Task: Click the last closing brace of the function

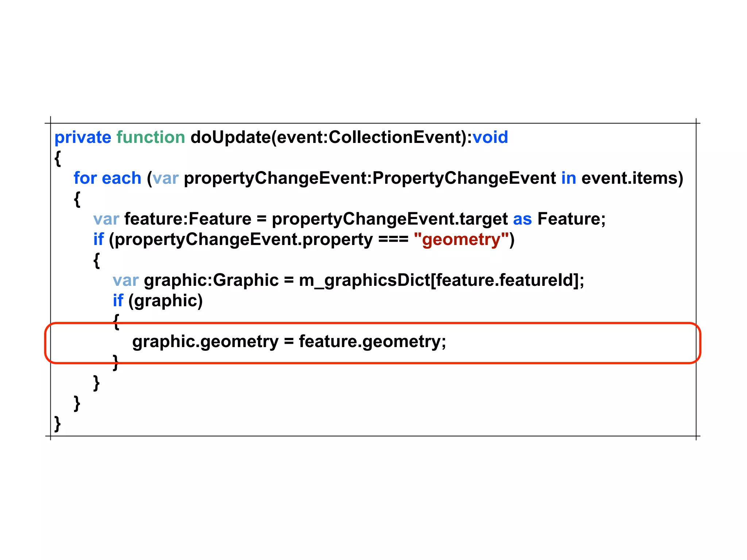Action: pyautogui.click(x=57, y=423)
